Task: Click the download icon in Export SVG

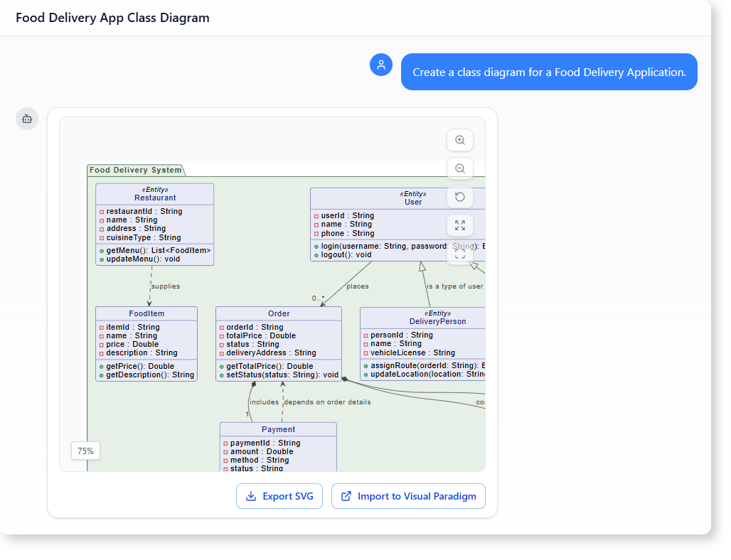Action: click(251, 496)
